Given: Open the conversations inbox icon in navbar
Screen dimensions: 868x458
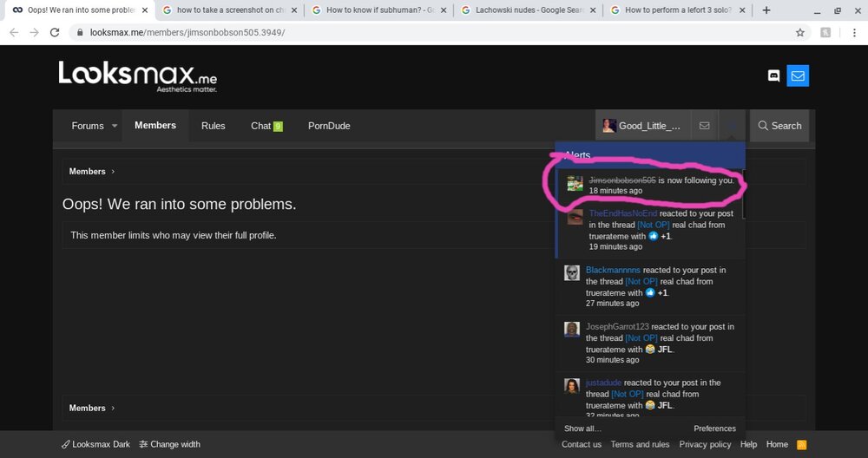Looking at the screenshot, I should click(x=704, y=126).
